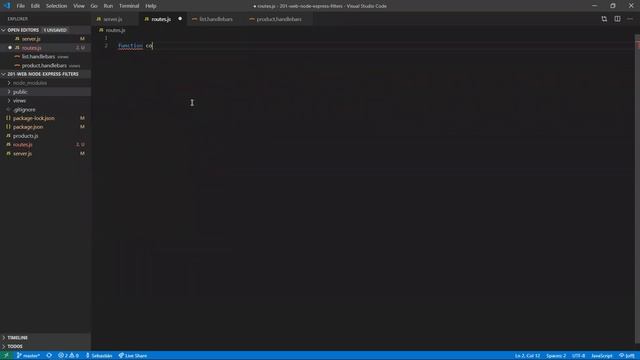Click the braces icon of package.json
This screenshot has width=640, height=360.
pyautogui.click(x=8, y=127)
